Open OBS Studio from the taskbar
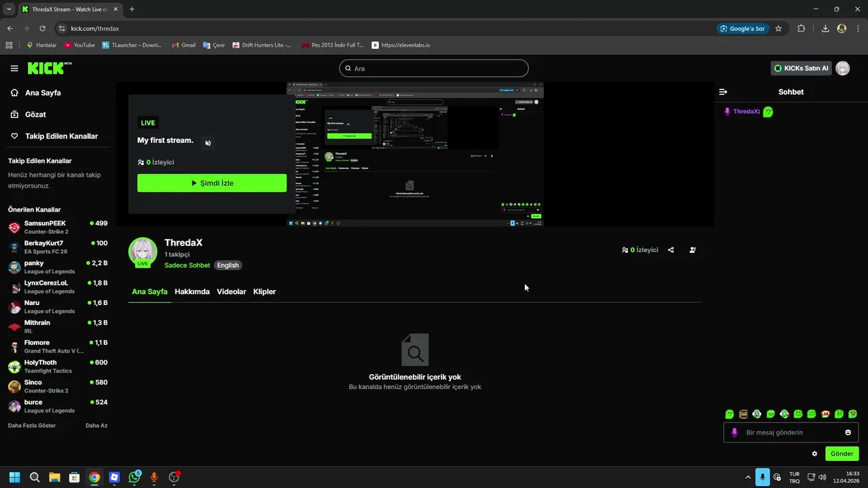 [x=174, y=477]
